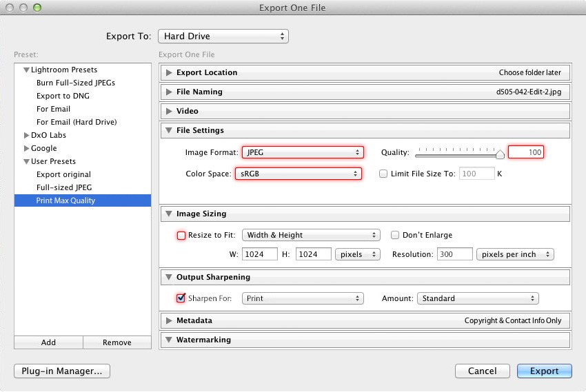Select Full-sized JPEG user preset
The height and width of the screenshot is (392, 586).
pos(64,187)
